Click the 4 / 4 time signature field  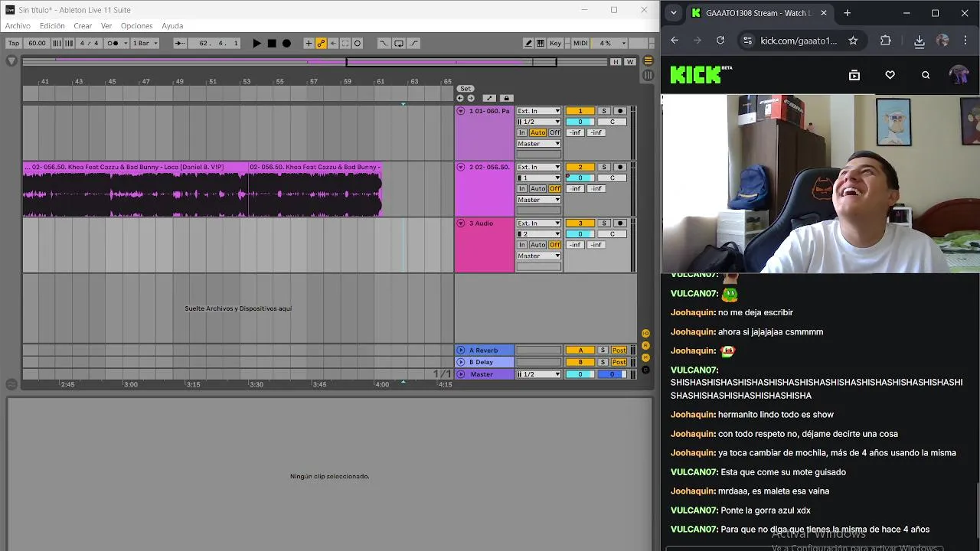[x=90, y=44]
